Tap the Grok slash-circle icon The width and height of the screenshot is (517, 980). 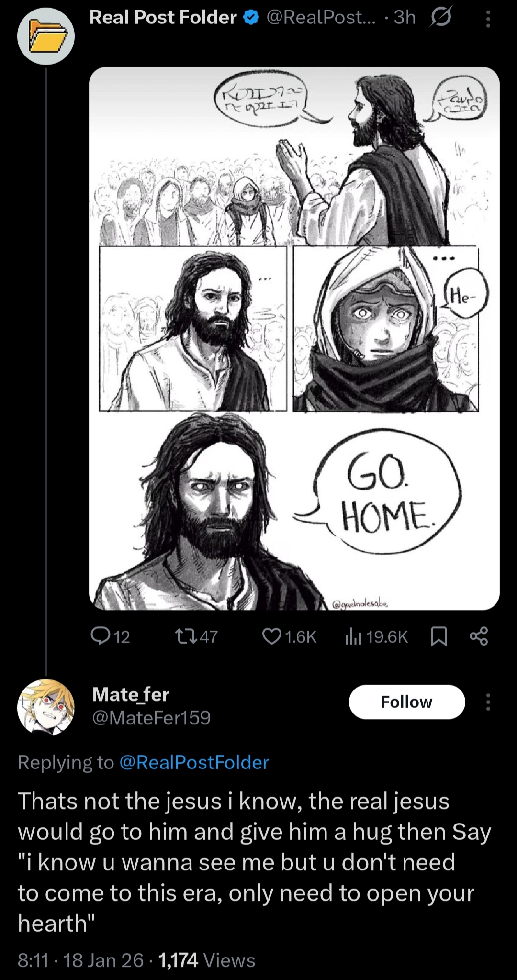440,18
